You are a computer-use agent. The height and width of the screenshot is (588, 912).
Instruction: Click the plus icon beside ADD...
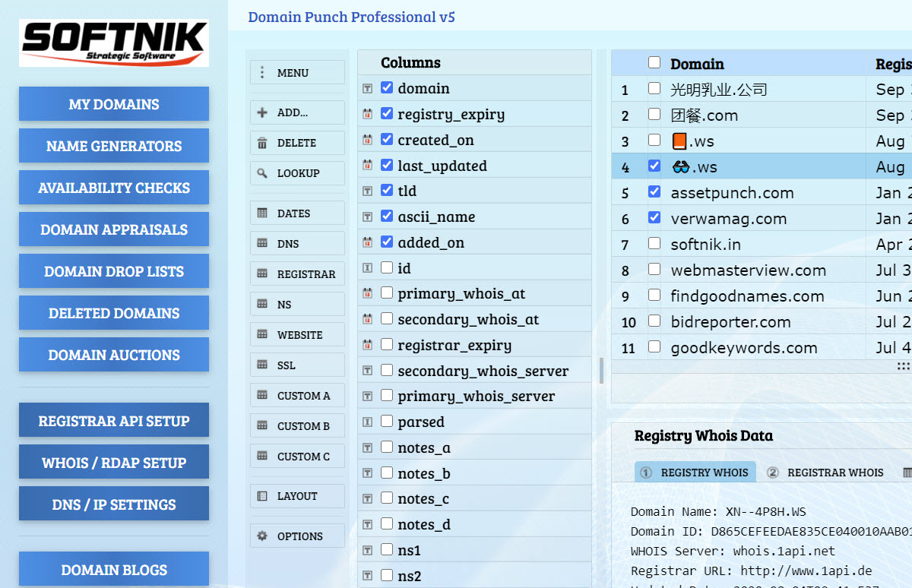click(x=262, y=112)
